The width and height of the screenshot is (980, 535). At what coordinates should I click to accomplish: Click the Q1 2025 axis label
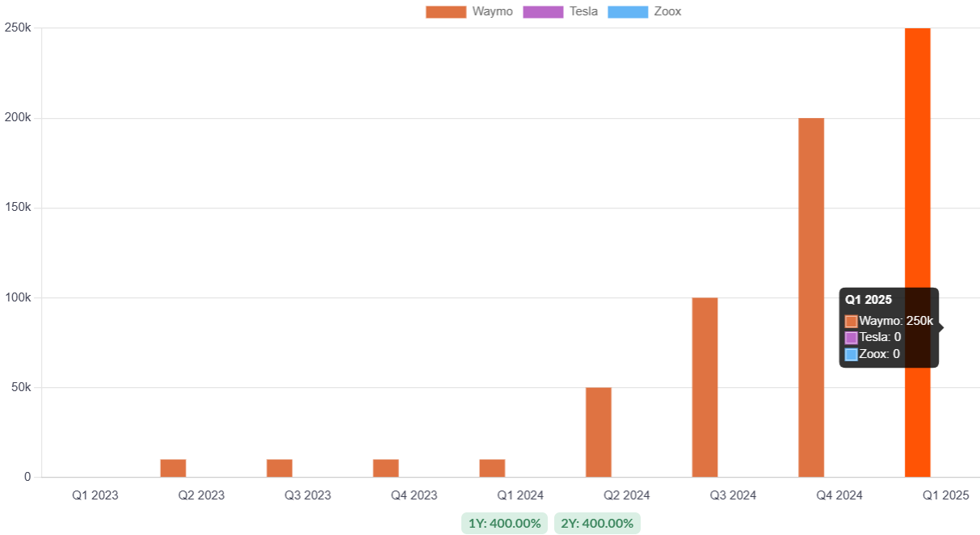point(946,495)
